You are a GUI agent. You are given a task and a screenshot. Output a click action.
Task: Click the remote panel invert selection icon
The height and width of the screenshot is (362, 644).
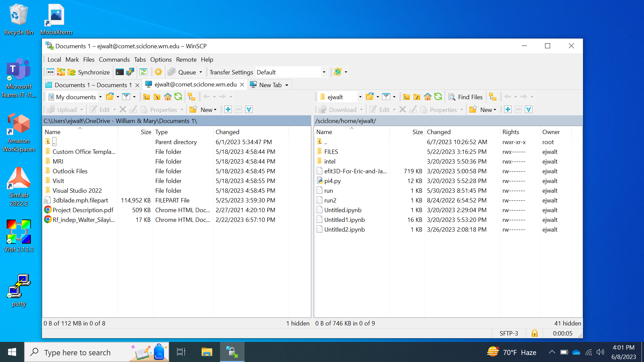529,110
